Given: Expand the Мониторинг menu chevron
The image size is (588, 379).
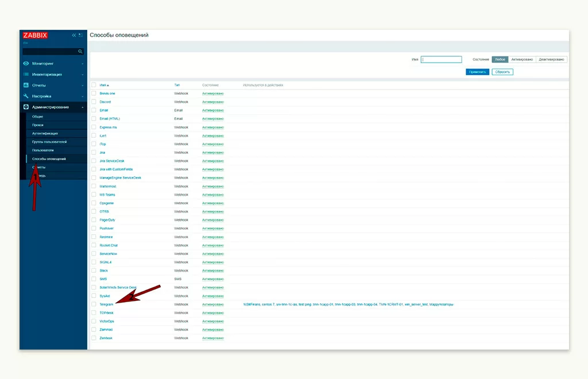Looking at the screenshot, I should (82, 63).
